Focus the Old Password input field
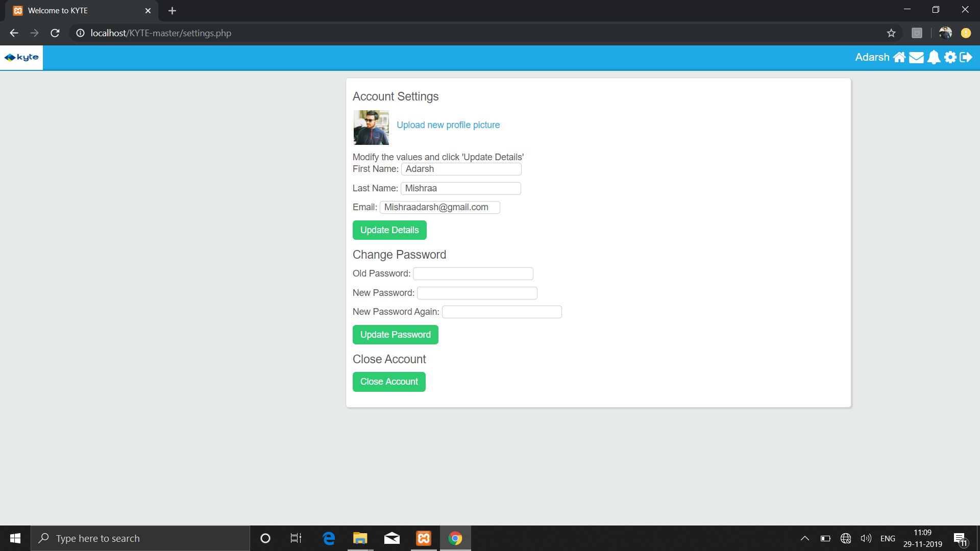Viewport: 980px width, 551px height. pyautogui.click(x=472, y=273)
